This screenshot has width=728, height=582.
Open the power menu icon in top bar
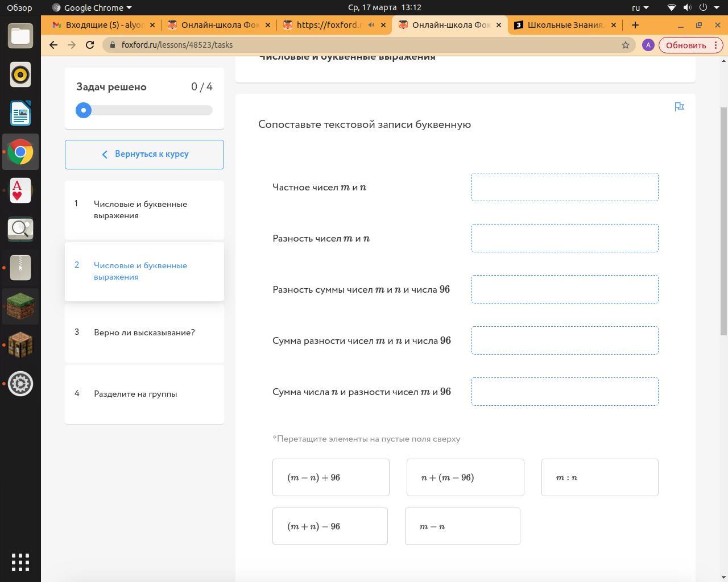(703, 7)
